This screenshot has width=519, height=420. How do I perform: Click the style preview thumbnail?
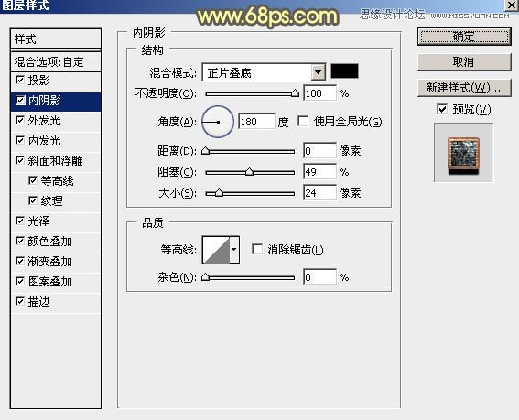(x=463, y=153)
